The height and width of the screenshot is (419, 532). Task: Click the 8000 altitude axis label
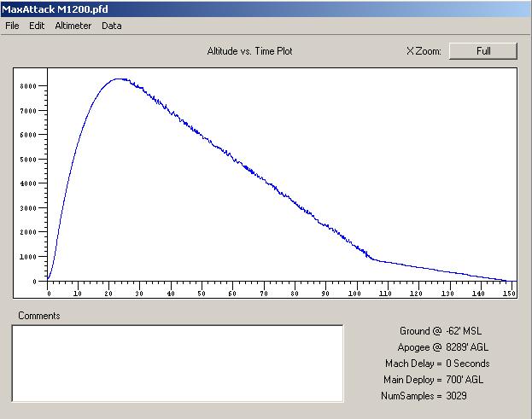pos(28,86)
